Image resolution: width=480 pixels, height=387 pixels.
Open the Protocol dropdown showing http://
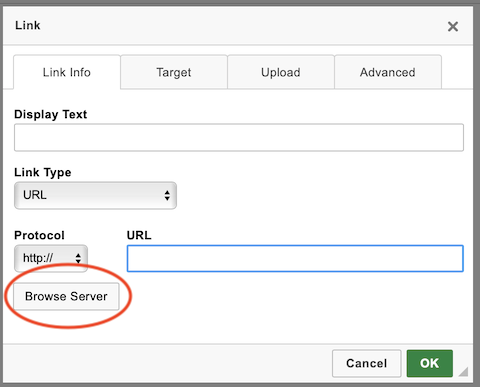click(x=51, y=258)
